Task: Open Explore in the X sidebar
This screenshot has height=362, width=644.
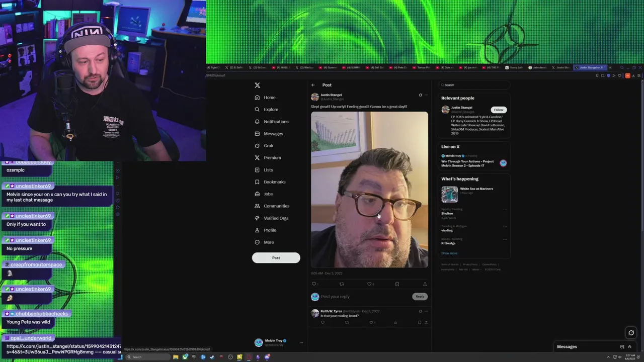Action: click(x=266, y=110)
